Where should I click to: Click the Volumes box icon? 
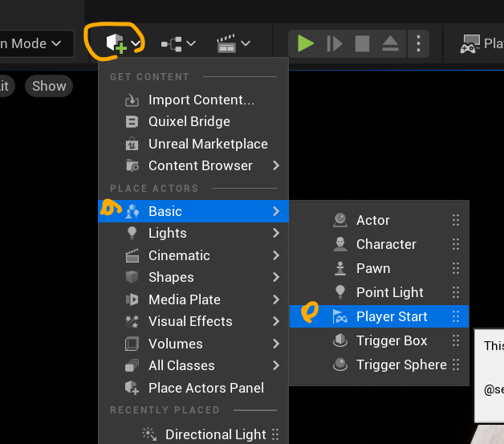click(x=132, y=344)
